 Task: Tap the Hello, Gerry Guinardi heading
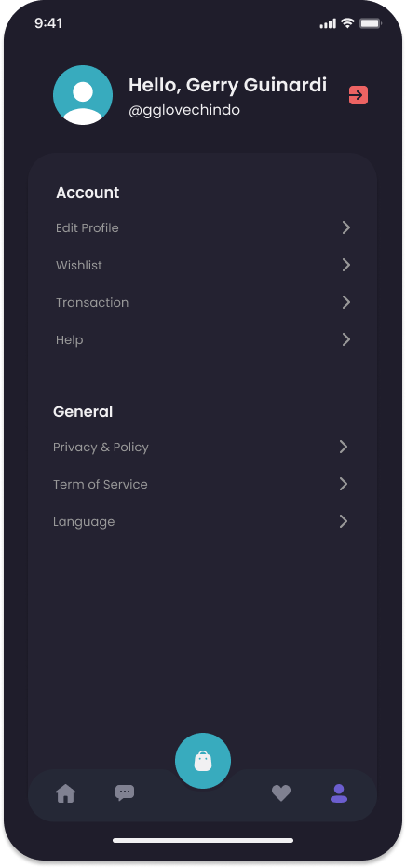pos(227,85)
